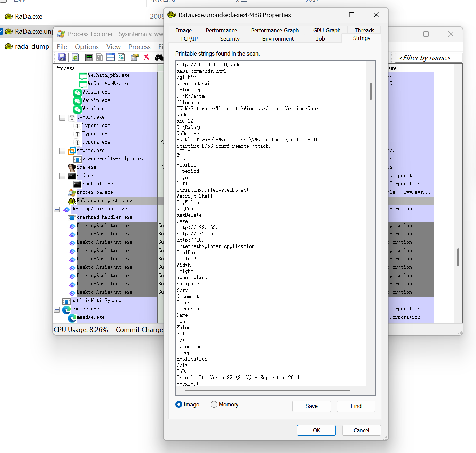Collapse the vmware.exe process tree

[62, 151]
